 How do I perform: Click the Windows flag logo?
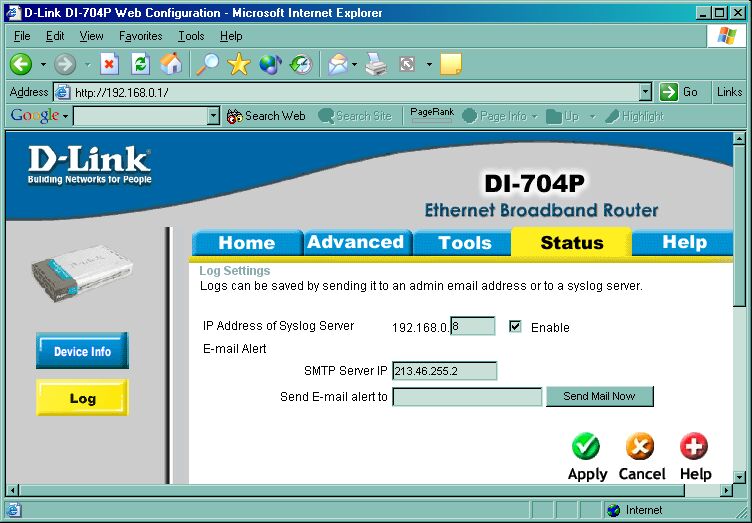[727, 36]
